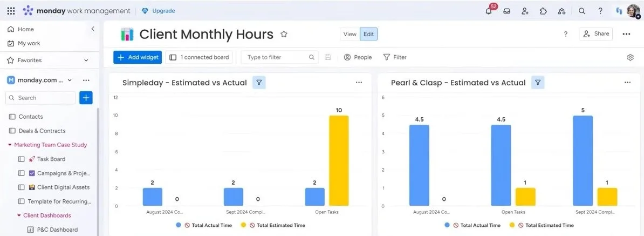The height and width of the screenshot is (236, 644).
Task: Click Pearl & Clasp Open Tasks yellow bar
Action: pyautogui.click(x=526, y=197)
